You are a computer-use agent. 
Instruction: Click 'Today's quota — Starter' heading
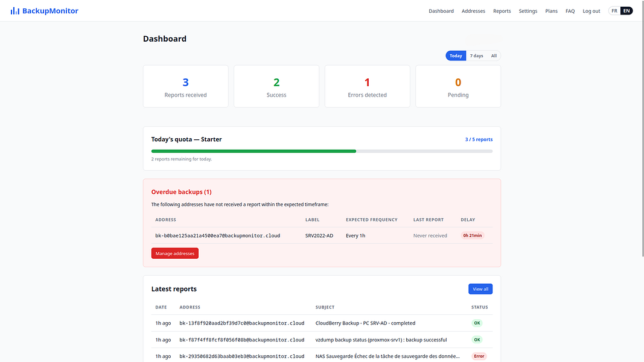(187, 139)
